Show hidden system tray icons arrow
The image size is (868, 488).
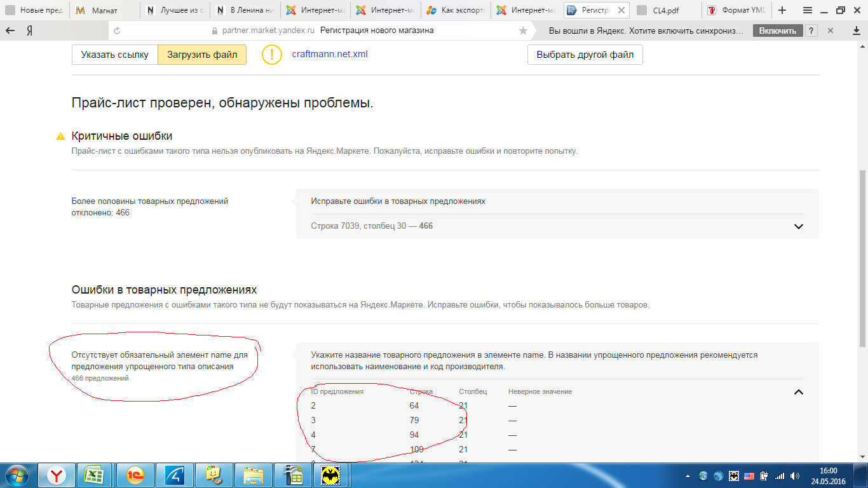click(x=688, y=475)
